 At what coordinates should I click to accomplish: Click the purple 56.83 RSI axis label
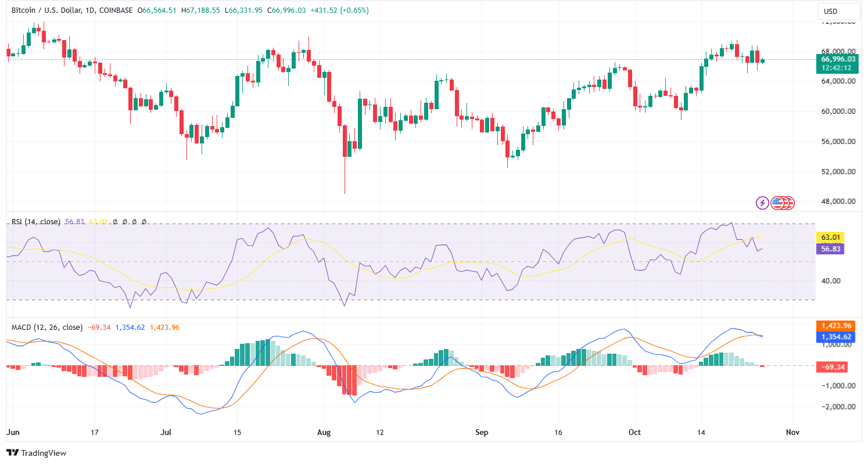(x=830, y=249)
